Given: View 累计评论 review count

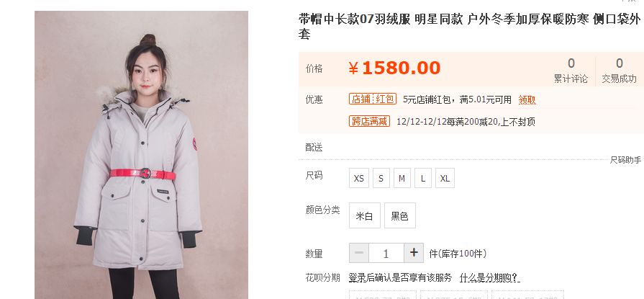Looking at the screenshot, I should pos(571,71).
